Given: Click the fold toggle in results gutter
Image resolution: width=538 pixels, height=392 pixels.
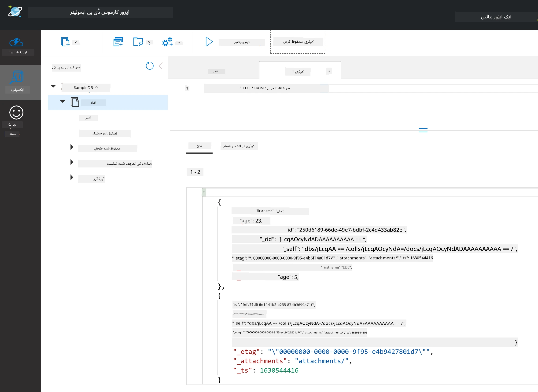Looking at the screenshot, I should pyautogui.click(x=204, y=192).
